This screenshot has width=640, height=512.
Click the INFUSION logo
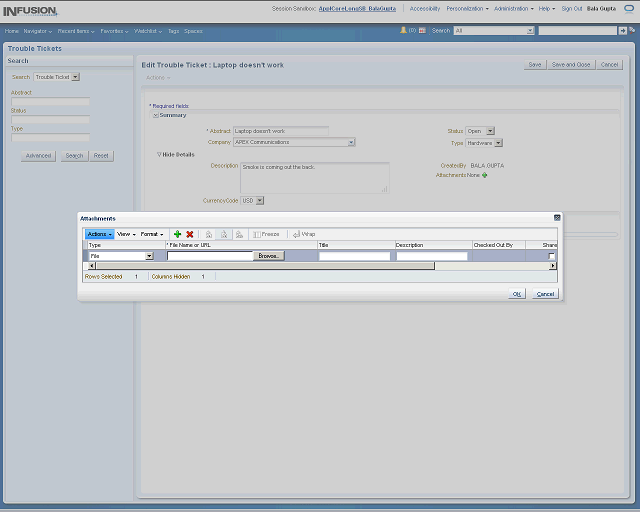(x=30, y=11)
